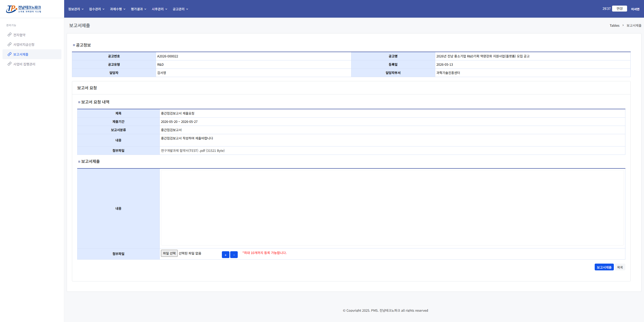Click the link icon beside 전자협약

click(x=10, y=34)
